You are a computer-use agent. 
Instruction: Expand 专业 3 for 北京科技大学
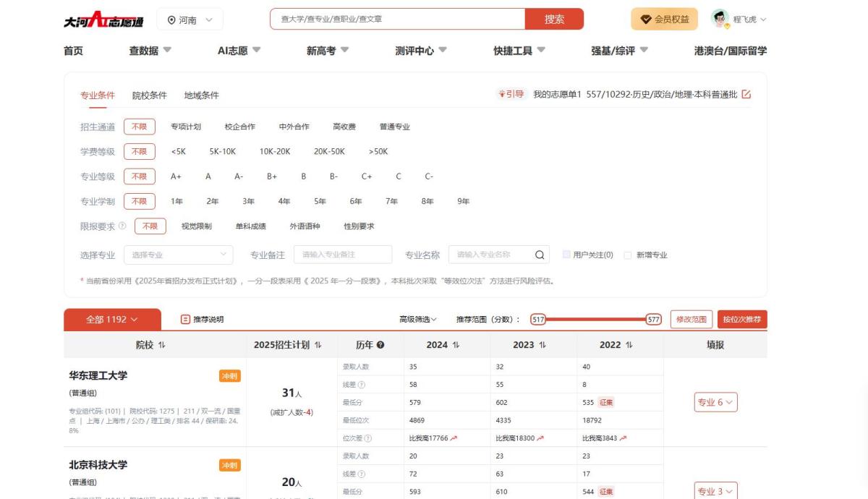point(715,490)
